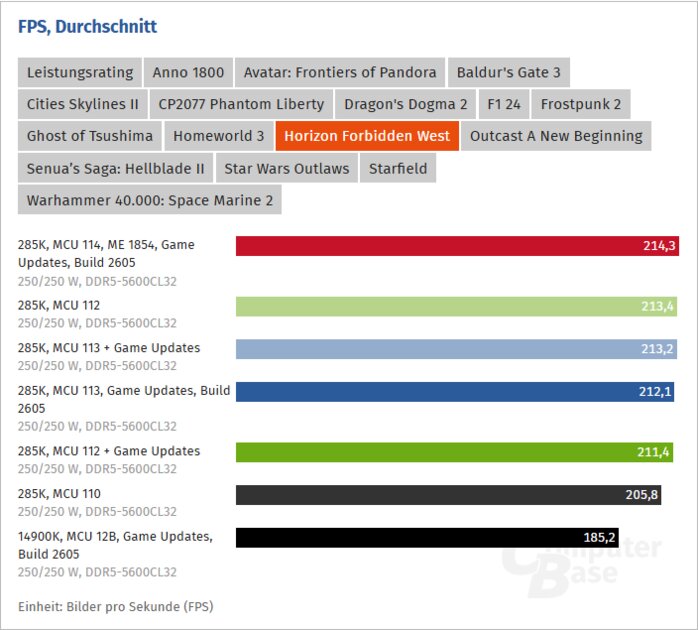This screenshot has width=698, height=630.
Task: Click the label '285K, MCU 112 + Game Updates'
Action: 109,451
